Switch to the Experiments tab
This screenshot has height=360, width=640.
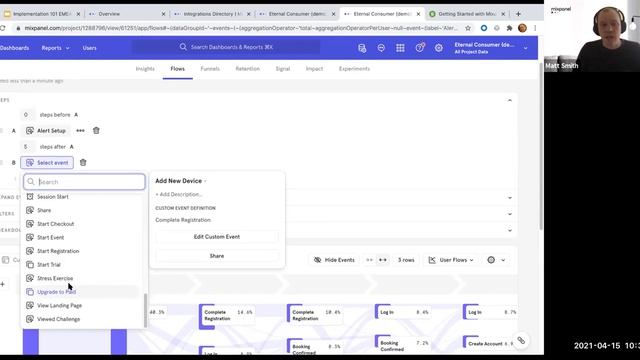[x=354, y=69]
